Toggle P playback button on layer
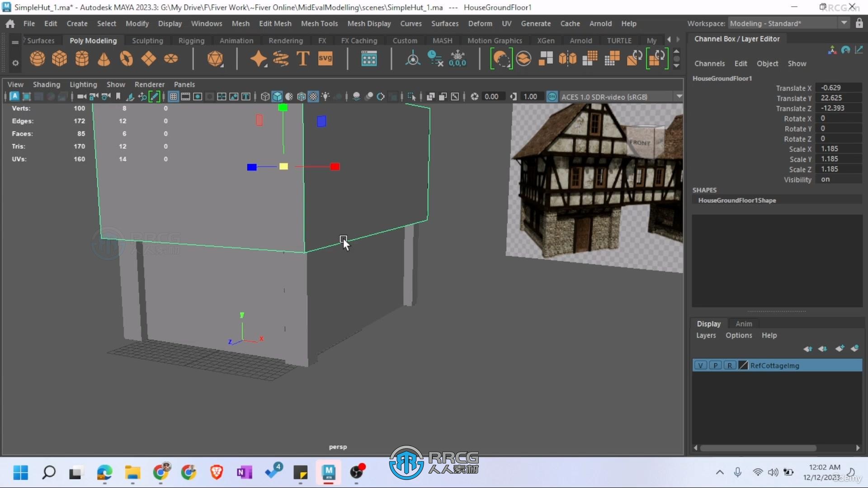The height and width of the screenshot is (488, 868). click(715, 365)
